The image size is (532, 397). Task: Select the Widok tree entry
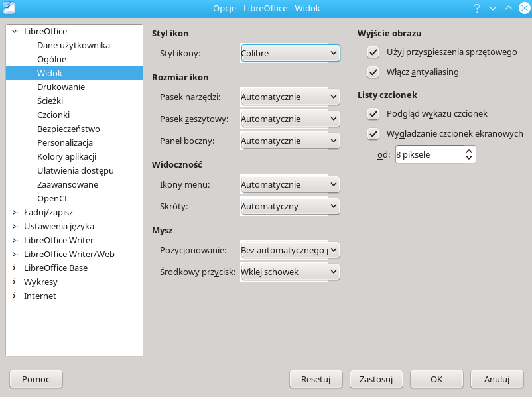coord(74,73)
